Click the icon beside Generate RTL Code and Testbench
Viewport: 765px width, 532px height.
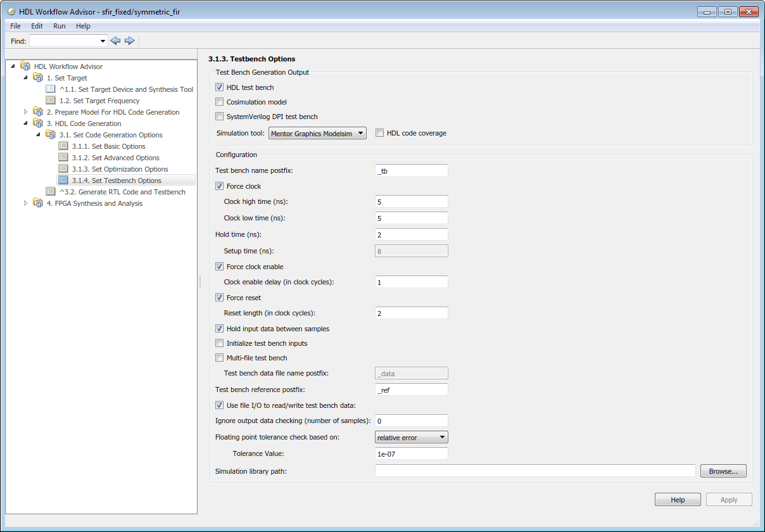coord(51,191)
